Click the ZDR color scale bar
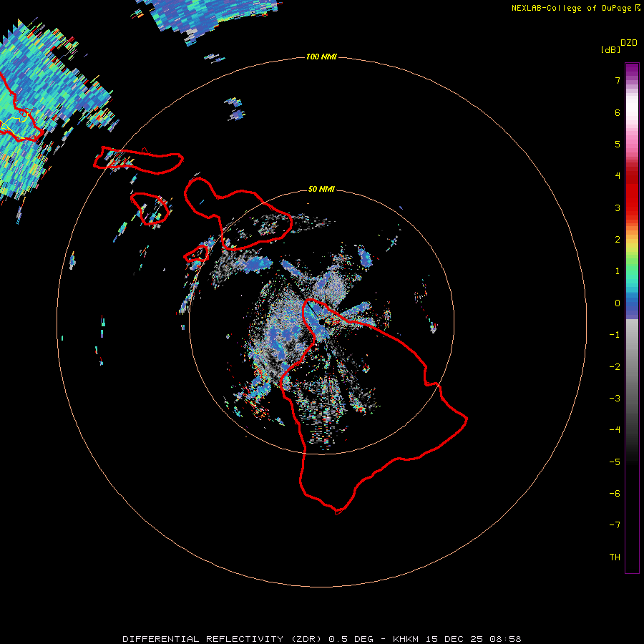 pyautogui.click(x=632, y=318)
